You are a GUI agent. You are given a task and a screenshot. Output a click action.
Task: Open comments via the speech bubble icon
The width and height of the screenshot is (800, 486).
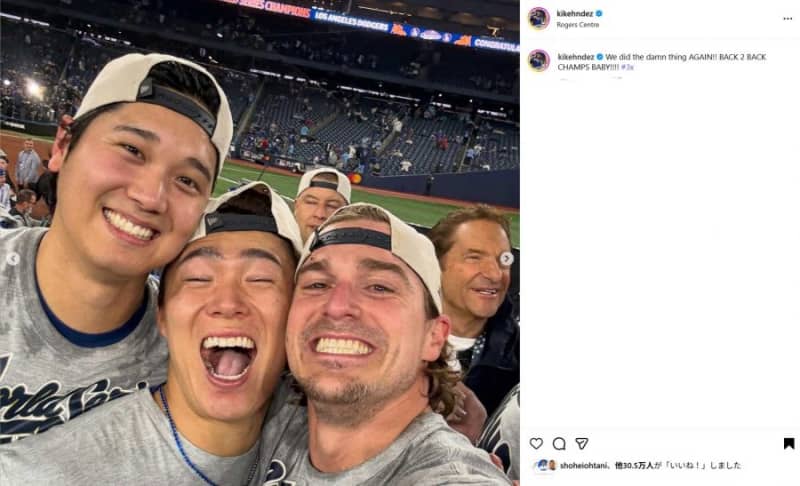click(x=559, y=443)
